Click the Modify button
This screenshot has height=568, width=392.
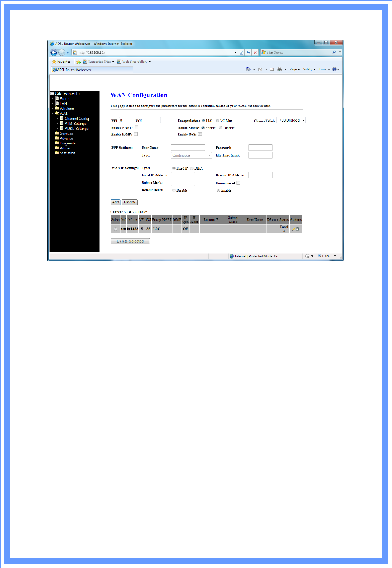click(x=130, y=202)
